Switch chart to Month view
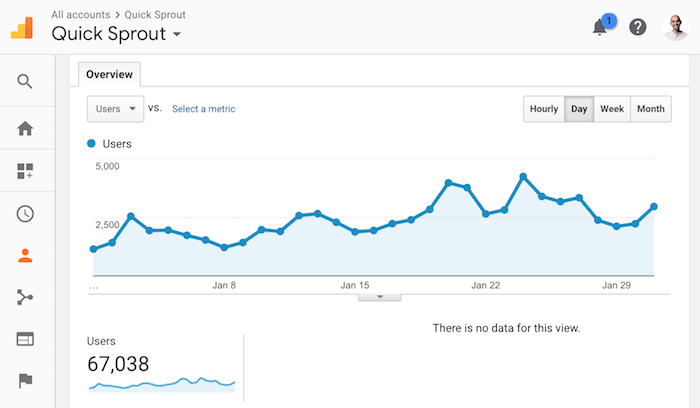This screenshot has width=700, height=408. 650,109
